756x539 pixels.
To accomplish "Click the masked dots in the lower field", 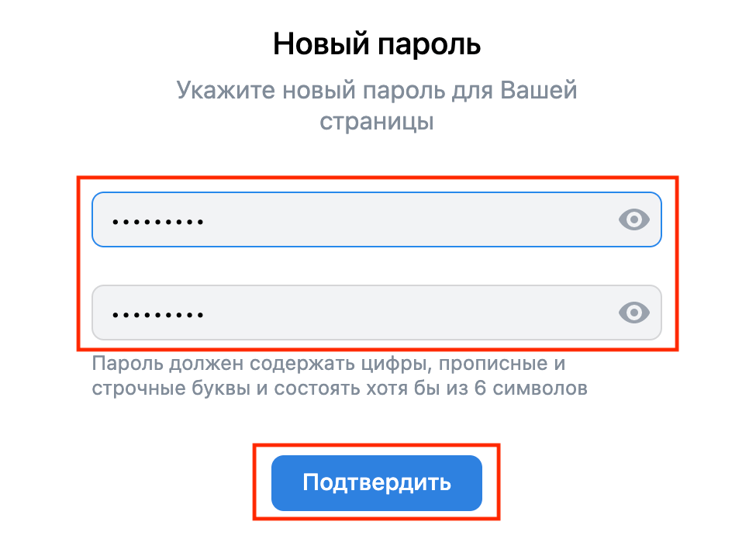I will coord(157,315).
